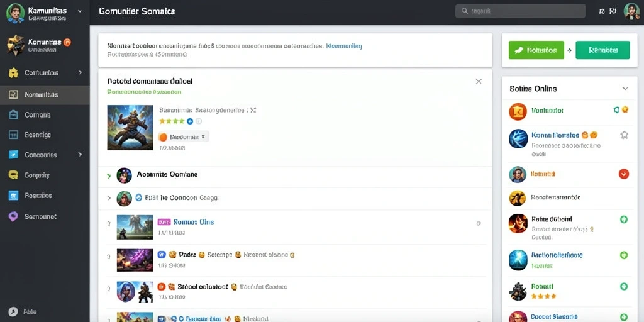Open the purple thumbnail in Podee row

(135, 260)
